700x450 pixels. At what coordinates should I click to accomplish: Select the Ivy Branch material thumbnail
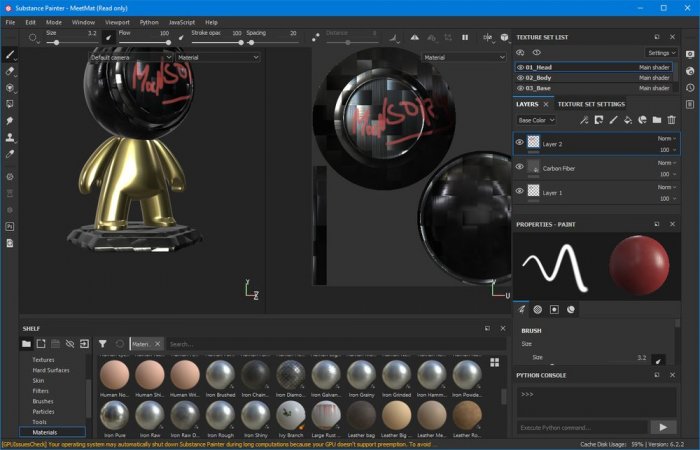[290, 414]
